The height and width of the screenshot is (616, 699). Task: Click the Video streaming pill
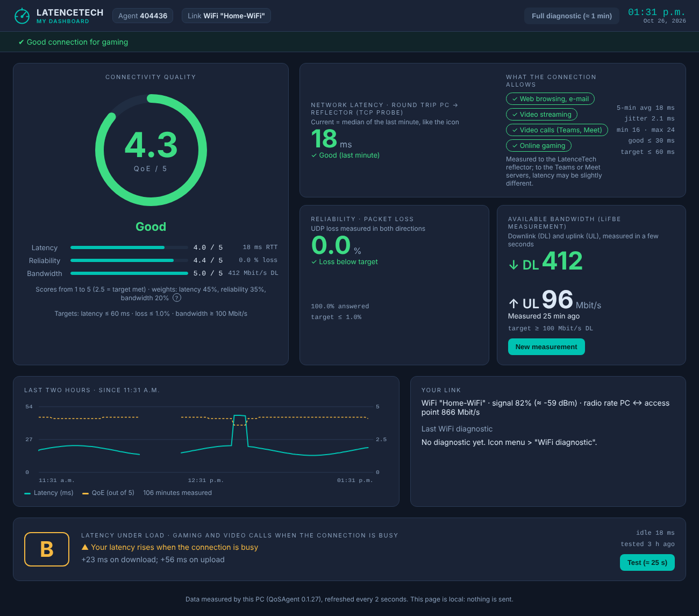(541, 115)
